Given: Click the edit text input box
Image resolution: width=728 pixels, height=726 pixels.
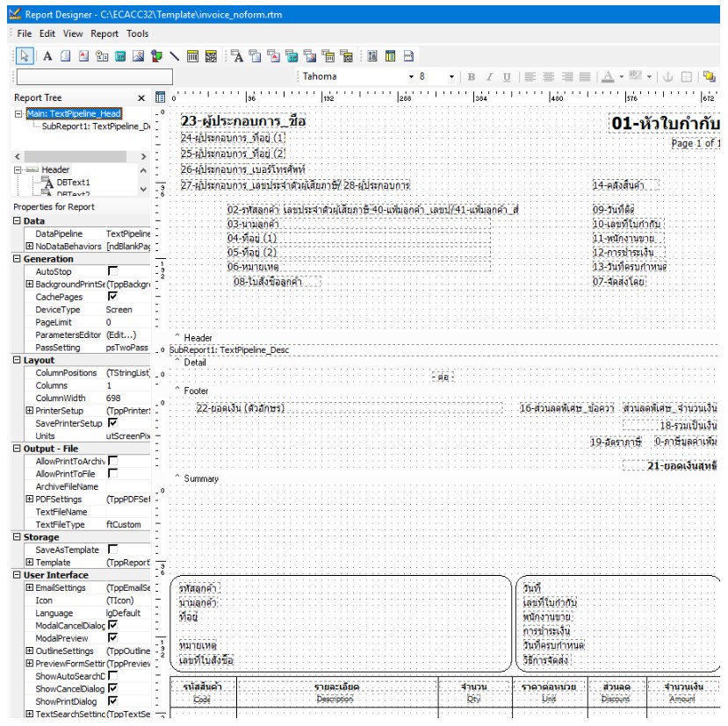Looking at the screenshot, I should coord(95,76).
